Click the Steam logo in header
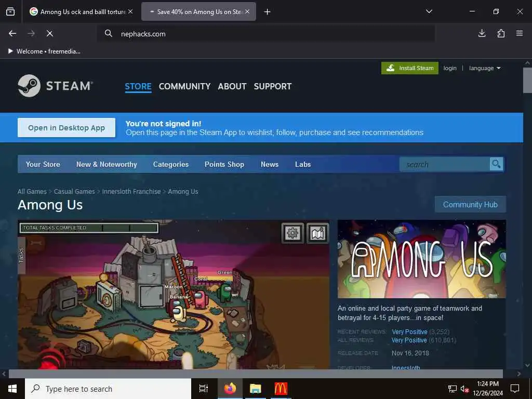The height and width of the screenshot is (399, 532). (x=55, y=86)
